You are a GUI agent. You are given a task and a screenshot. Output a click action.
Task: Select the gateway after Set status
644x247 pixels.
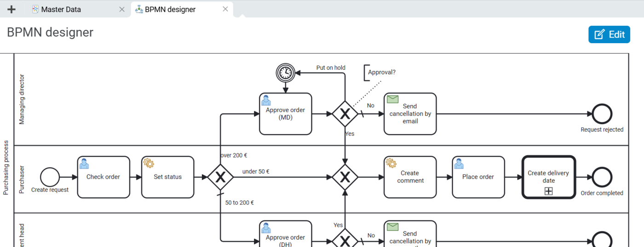[x=220, y=177]
